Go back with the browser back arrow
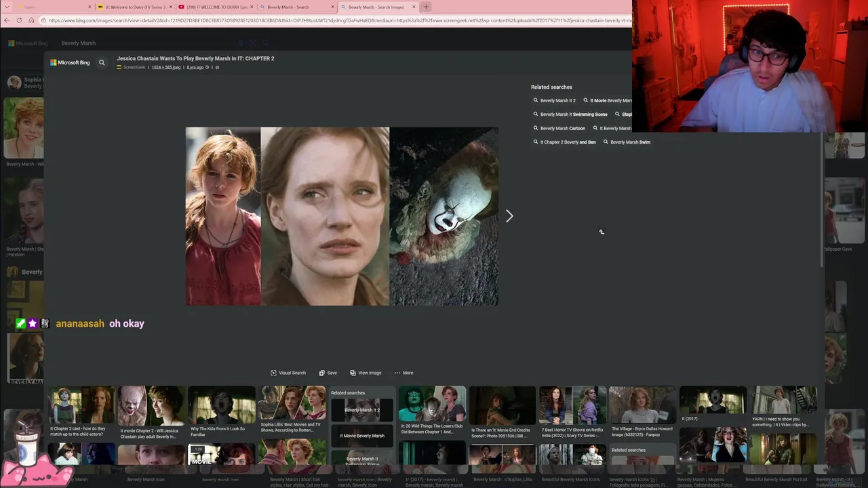The image size is (868, 488). (7, 20)
